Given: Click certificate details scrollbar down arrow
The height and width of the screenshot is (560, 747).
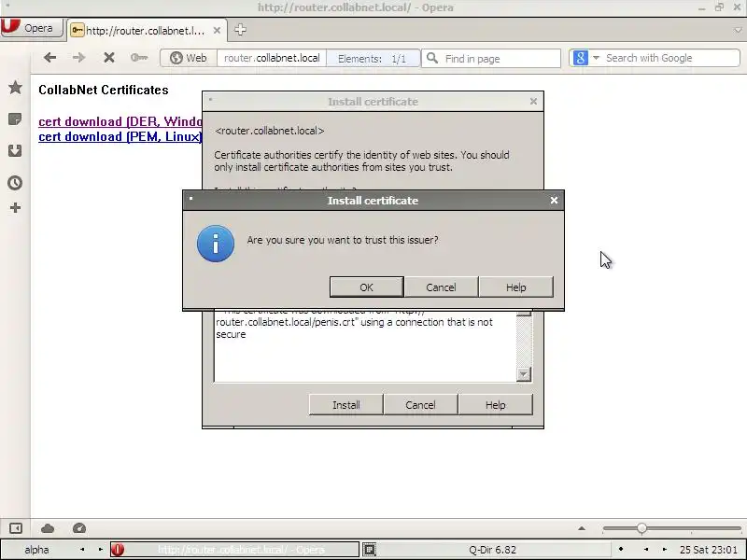Looking at the screenshot, I should [524, 374].
